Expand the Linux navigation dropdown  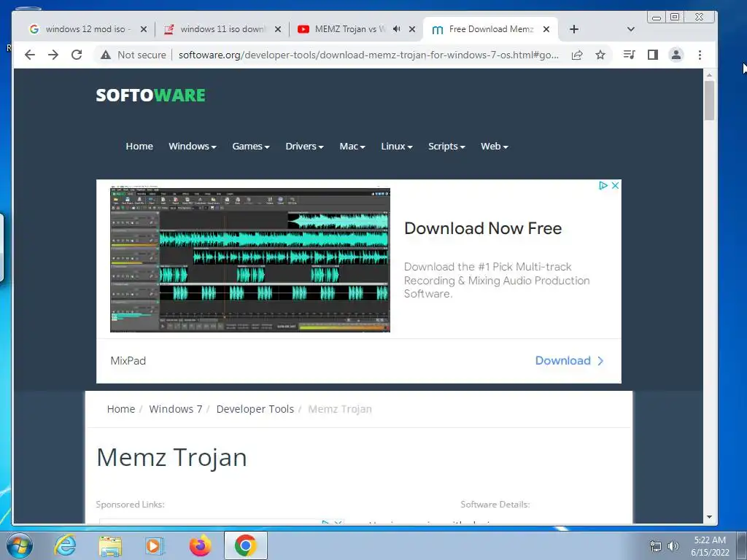[397, 146]
